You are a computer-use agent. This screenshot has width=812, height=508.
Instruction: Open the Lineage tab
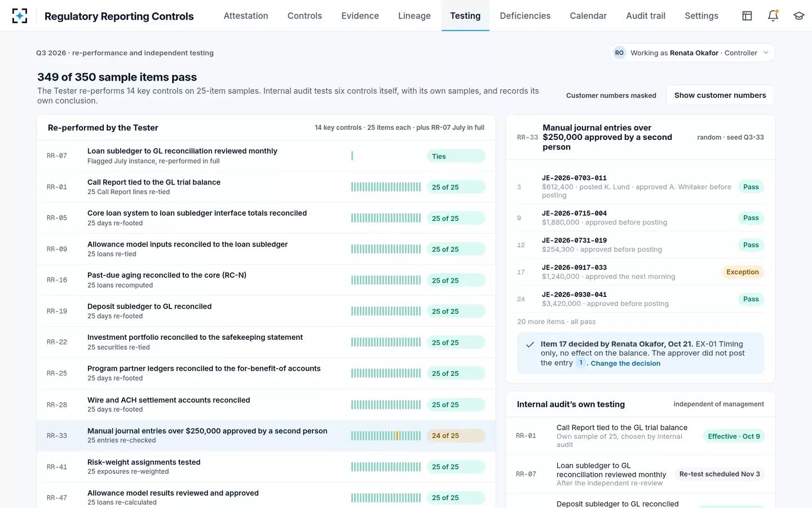pos(414,16)
